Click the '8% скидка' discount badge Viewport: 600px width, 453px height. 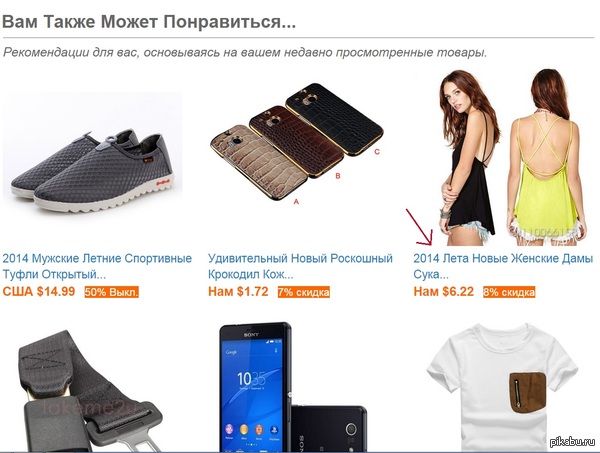tap(509, 292)
